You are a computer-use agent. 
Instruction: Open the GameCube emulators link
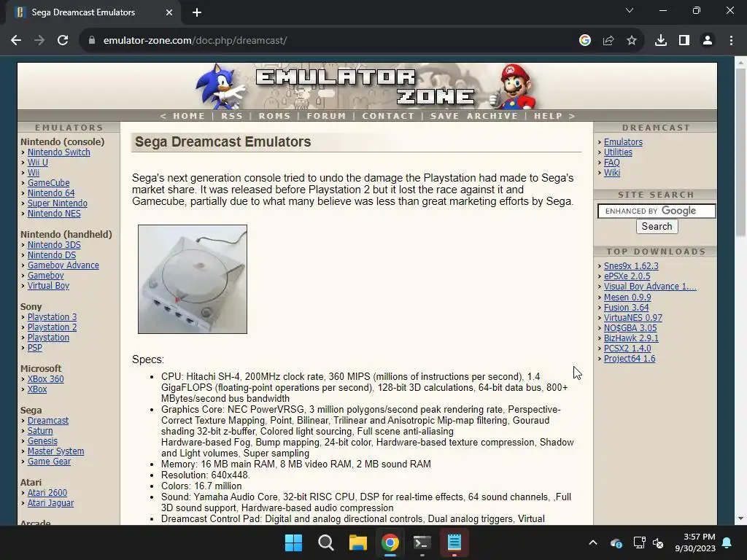[49, 183]
